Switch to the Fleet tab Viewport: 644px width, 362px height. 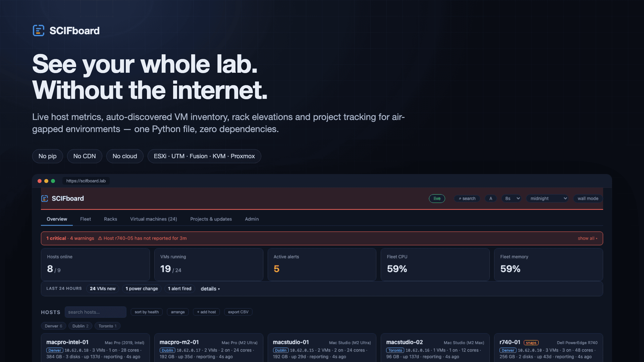point(86,219)
